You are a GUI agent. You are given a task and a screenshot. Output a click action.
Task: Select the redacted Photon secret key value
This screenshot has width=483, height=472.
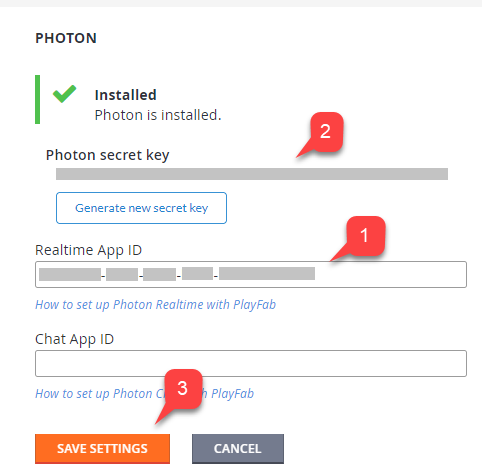252,174
